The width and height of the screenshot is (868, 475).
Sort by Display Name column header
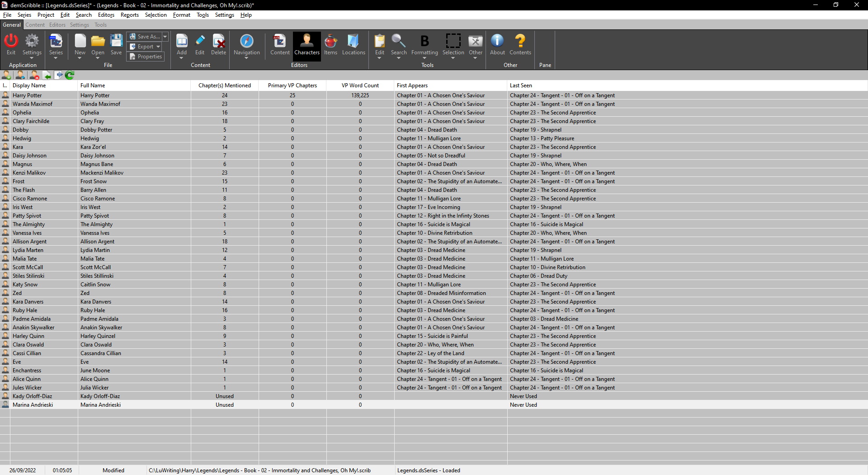(44, 85)
